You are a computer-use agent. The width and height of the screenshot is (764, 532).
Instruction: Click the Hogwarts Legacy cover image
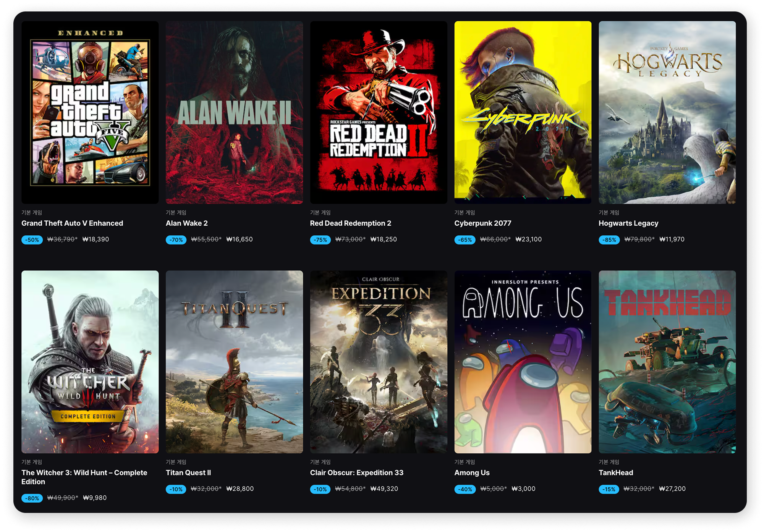click(x=667, y=112)
